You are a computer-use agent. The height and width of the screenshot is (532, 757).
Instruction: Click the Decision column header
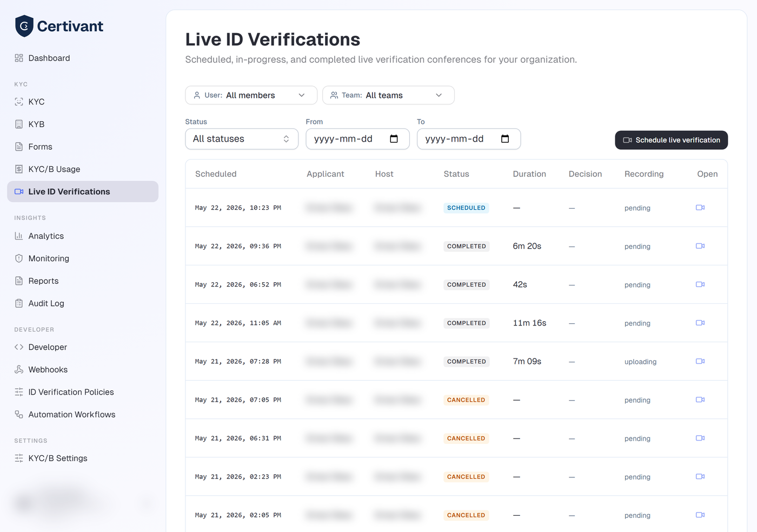585,174
